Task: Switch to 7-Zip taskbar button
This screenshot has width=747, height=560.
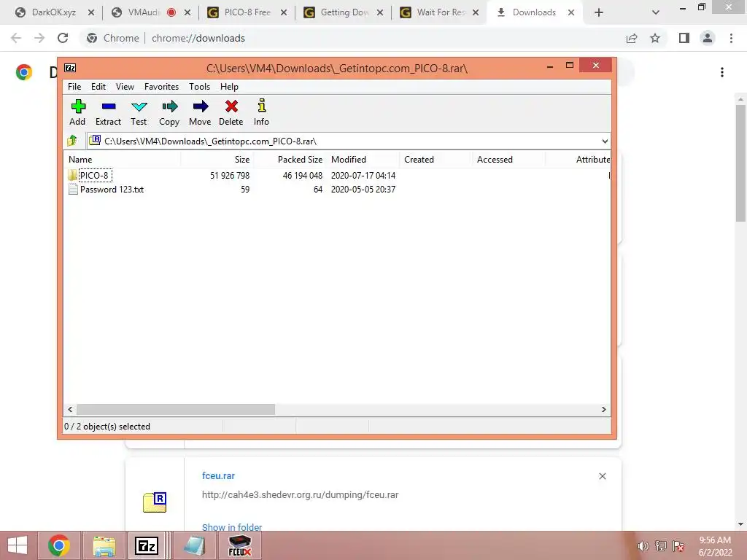Action: pos(146,545)
